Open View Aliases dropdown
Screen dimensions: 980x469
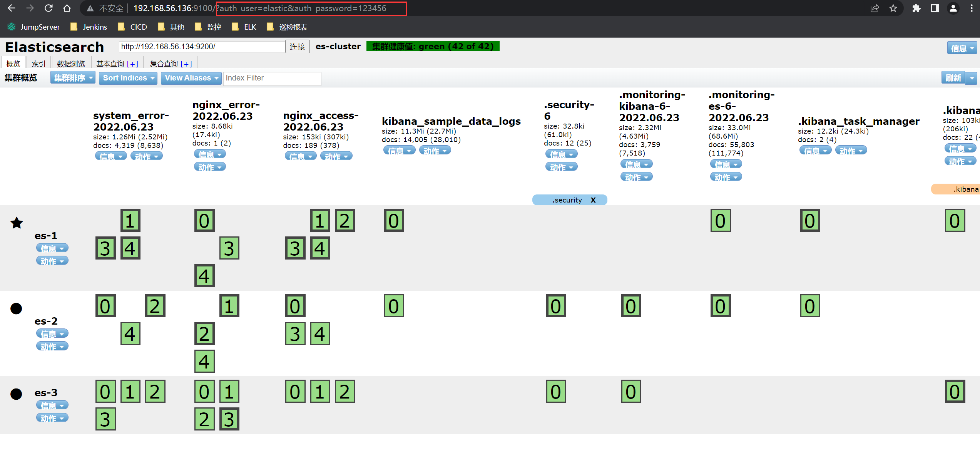[189, 77]
